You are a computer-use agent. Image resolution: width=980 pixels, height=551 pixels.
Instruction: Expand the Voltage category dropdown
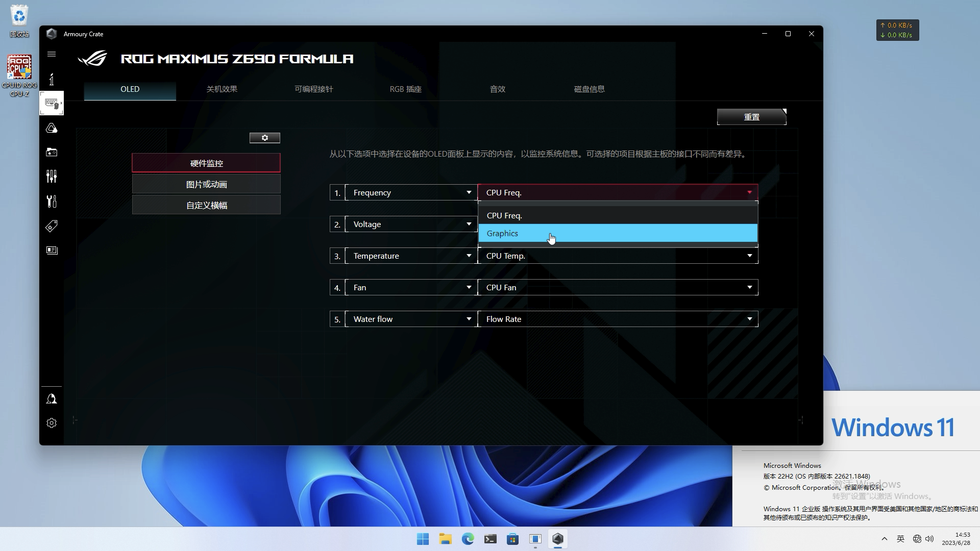click(411, 224)
